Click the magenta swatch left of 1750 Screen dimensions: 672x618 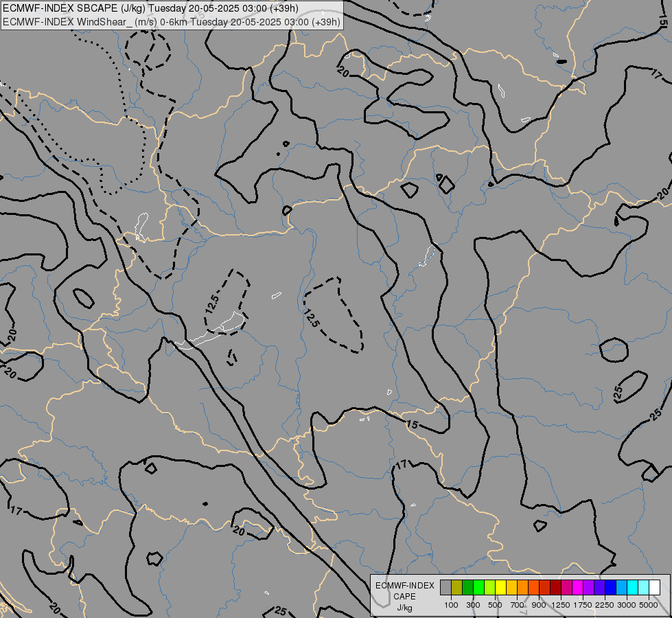(578, 587)
